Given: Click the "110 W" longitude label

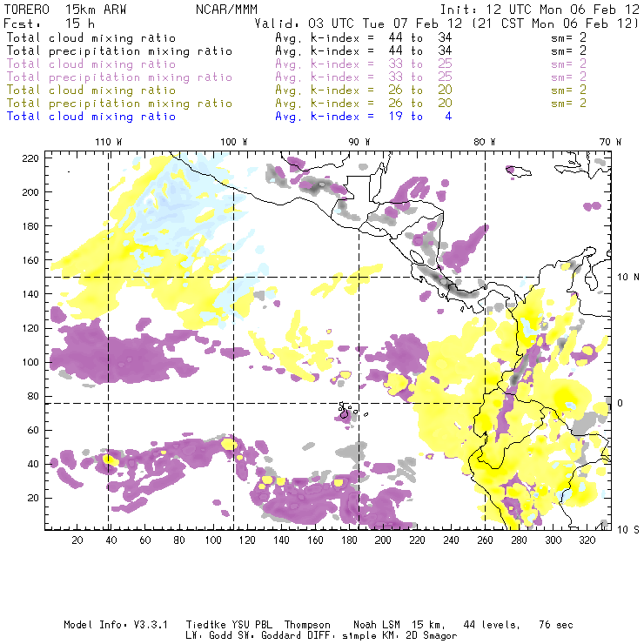Looking at the screenshot, I should pos(109,142).
